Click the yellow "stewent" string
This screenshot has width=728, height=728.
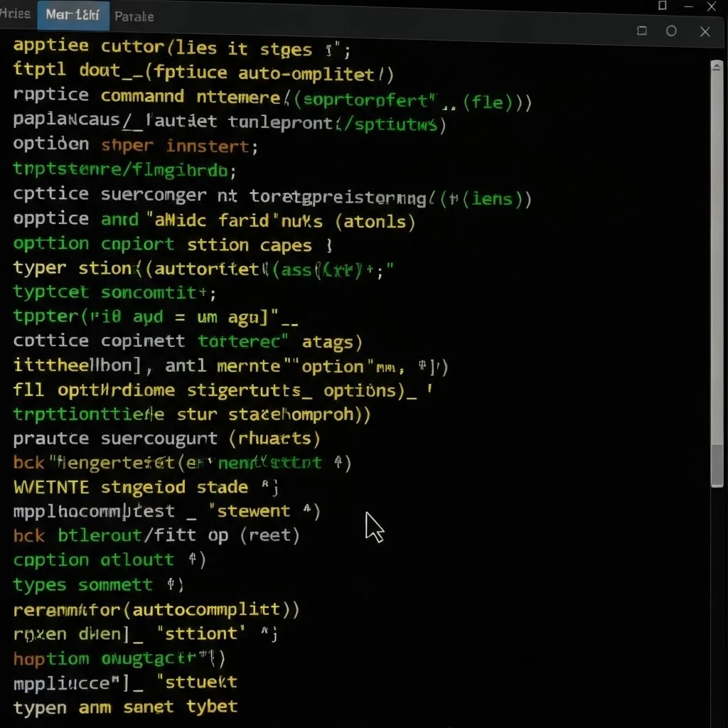coord(255,511)
